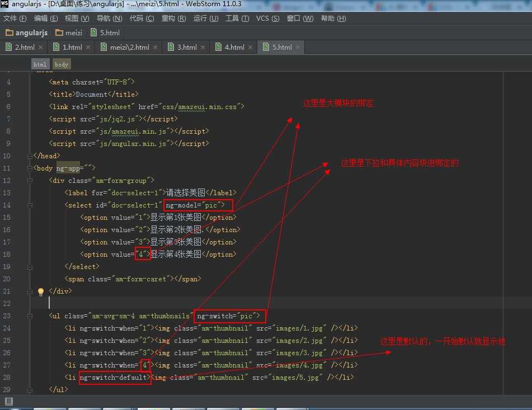Click the WebStorm logo in title bar
This screenshot has height=410, width=532.
[x=4, y=4]
